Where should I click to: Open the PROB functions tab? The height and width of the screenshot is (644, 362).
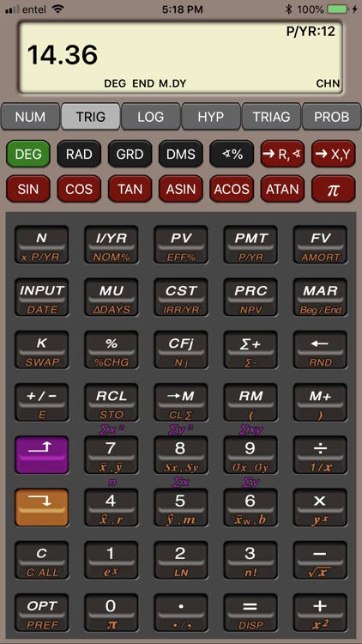332,117
